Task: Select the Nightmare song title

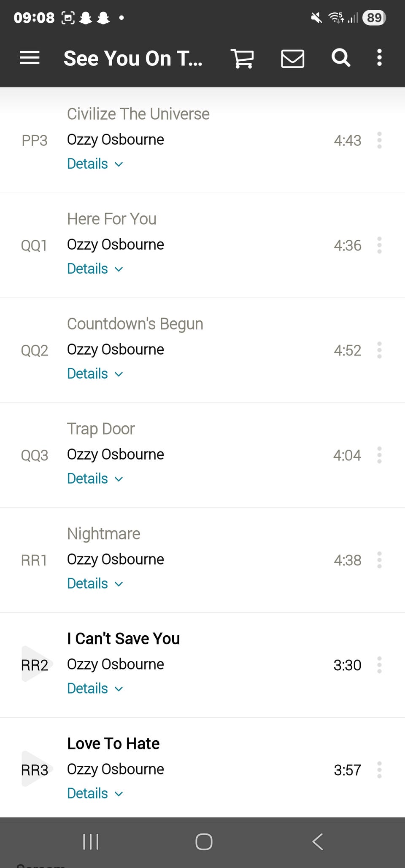Action: tap(104, 534)
